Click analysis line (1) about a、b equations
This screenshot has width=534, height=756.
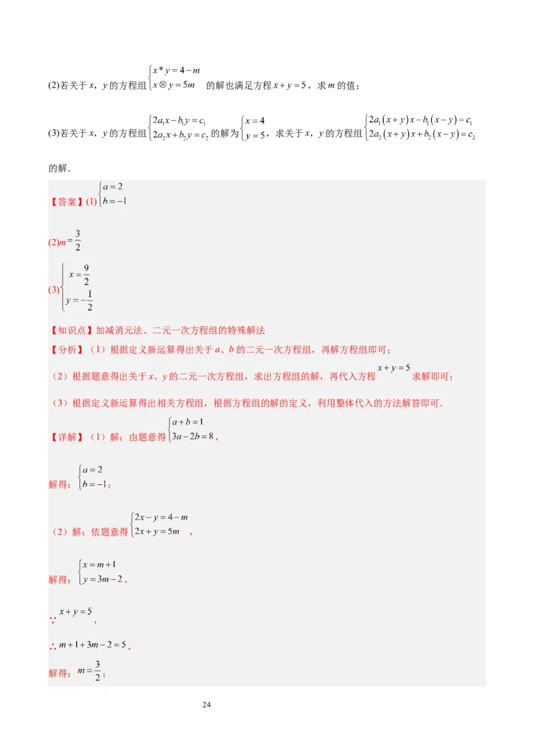click(240, 349)
